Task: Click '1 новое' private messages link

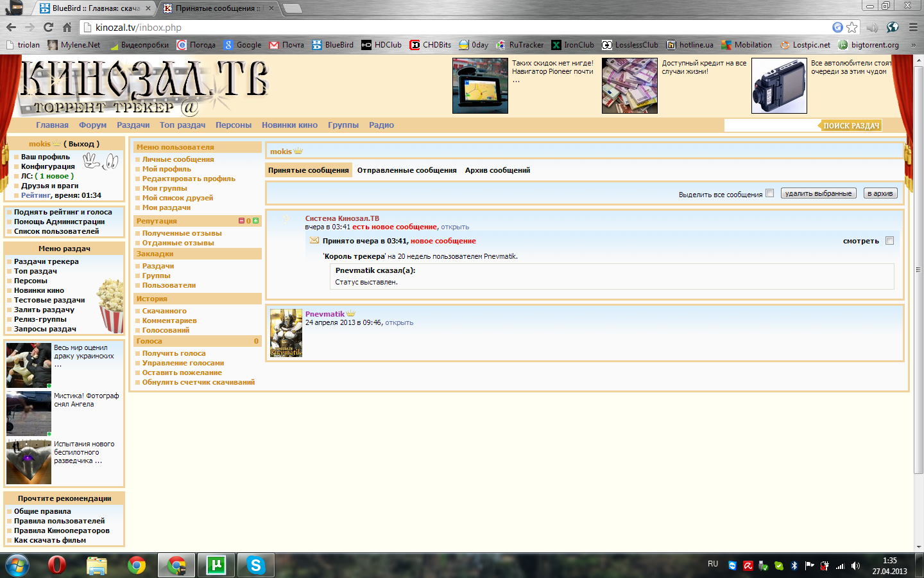Action: click(x=54, y=176)
